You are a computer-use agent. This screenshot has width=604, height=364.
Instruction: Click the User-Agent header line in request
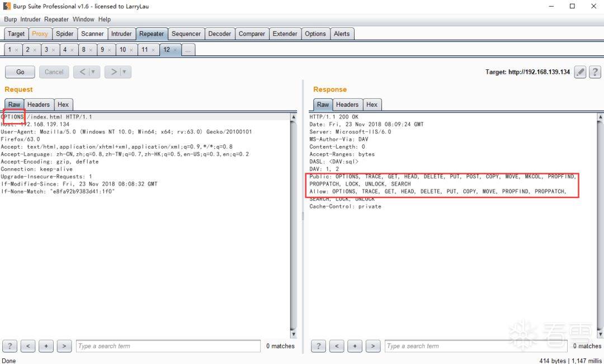click(126, 132)
